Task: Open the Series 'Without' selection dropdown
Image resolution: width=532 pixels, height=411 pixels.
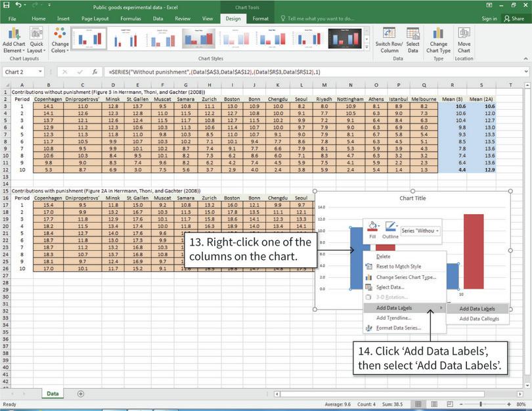Action: click(436, 231)
